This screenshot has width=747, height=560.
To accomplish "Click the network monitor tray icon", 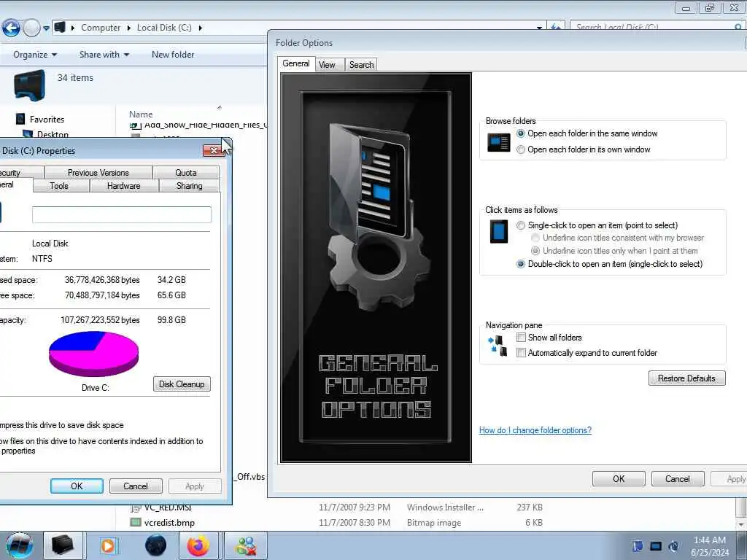I will click(x=656, y=546).
